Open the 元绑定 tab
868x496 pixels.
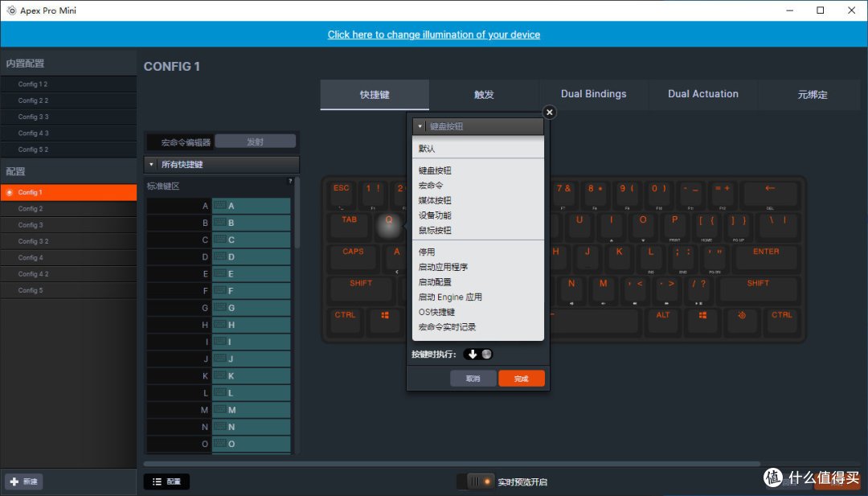pos(812,95)
